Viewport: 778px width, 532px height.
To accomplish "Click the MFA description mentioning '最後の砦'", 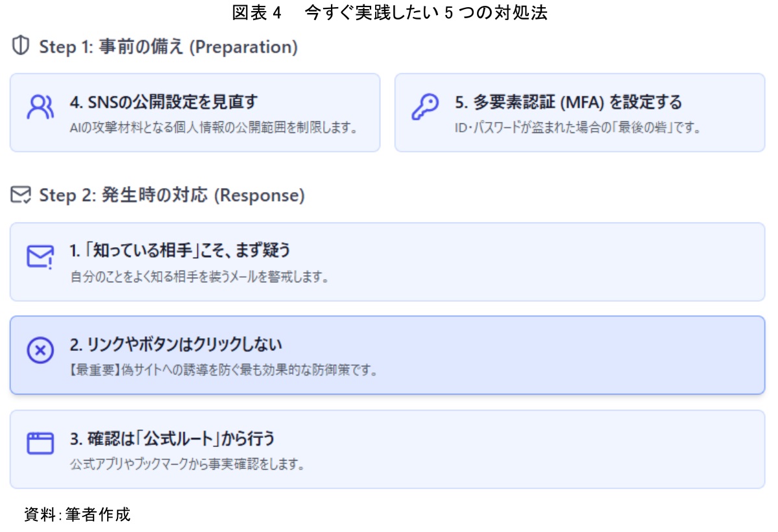I will click(577, 127).
